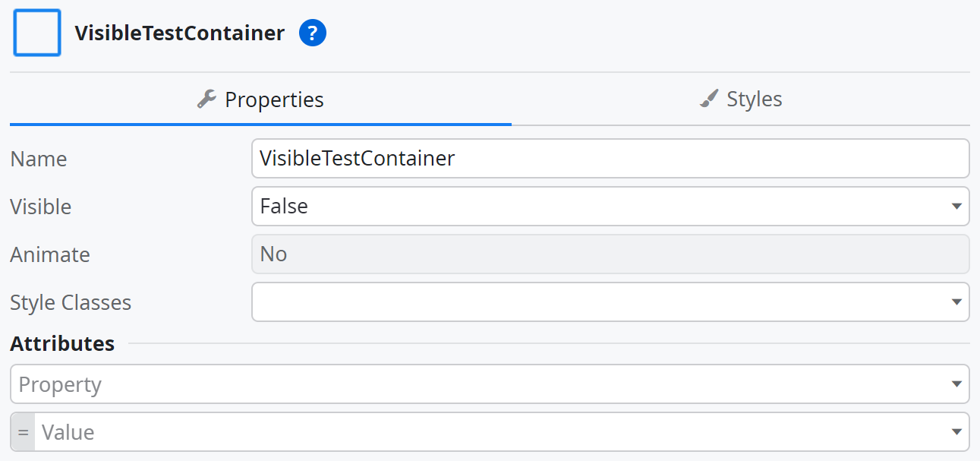
Task: Click the wrench icon beside Properties
Action: click(x=206, y=99)
